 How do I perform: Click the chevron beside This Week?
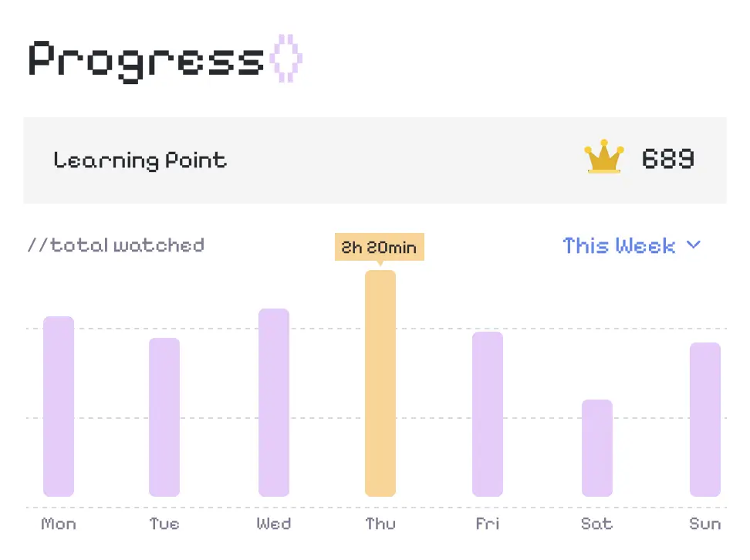pyautogui.click(x=693, y=245)
